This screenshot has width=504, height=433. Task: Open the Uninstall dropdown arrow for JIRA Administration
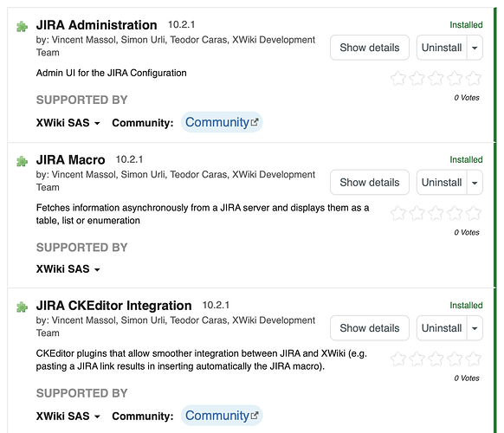click(x=475, y=48)
